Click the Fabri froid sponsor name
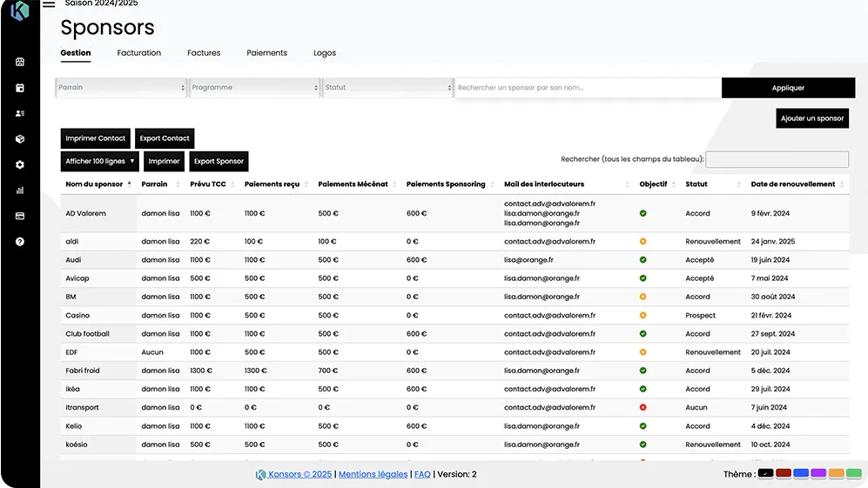Screen dimensions: 868x488 [x=83, y=371]
